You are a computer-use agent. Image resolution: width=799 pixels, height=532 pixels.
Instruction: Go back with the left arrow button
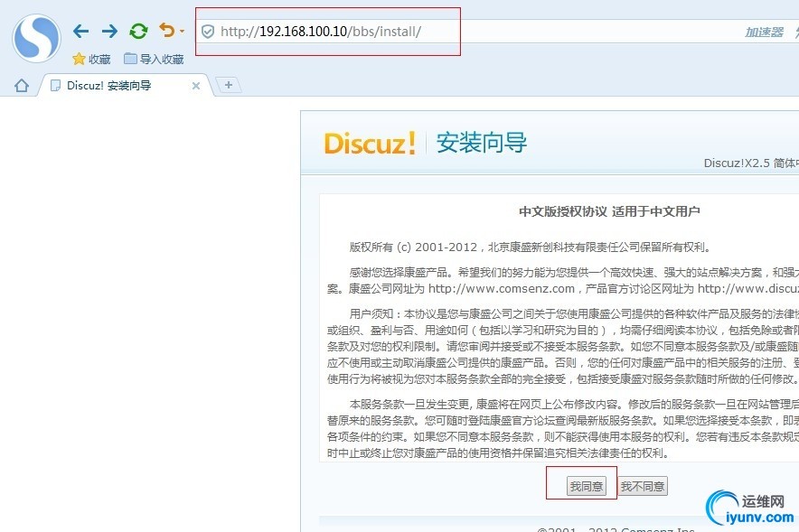coord(80,31)
